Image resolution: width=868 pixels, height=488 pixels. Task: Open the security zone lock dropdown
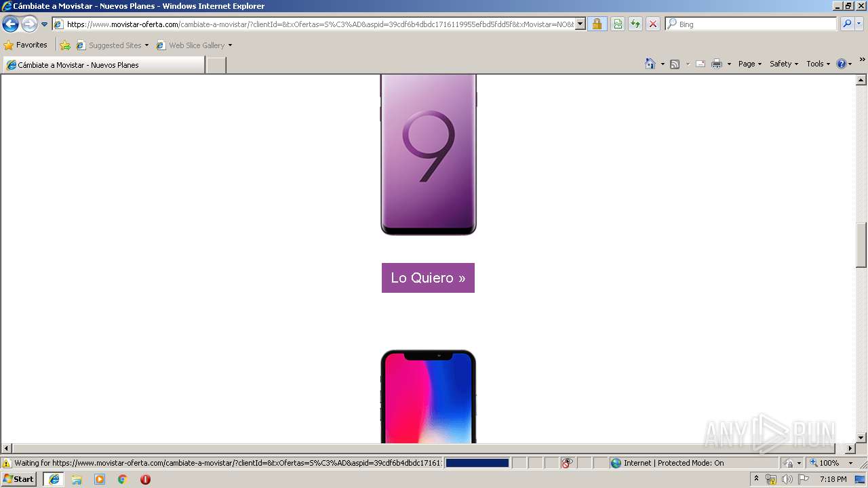(x=791, y=463)
